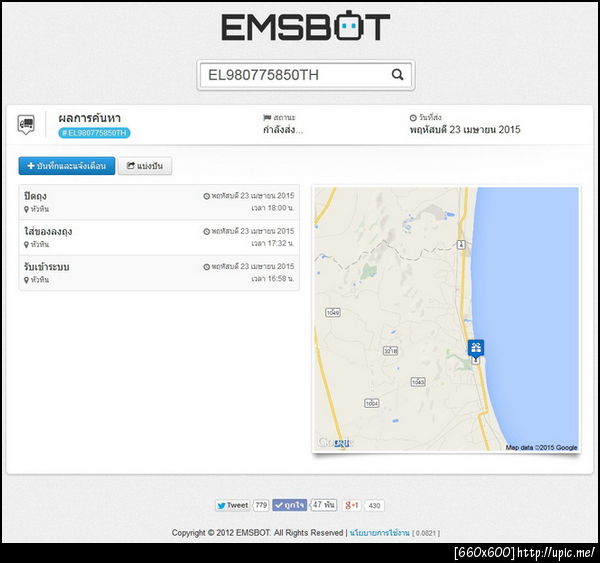Click the location pin in the 16:58 row
The width and height of the screenshot is (600, 563).
click(26, 280)
